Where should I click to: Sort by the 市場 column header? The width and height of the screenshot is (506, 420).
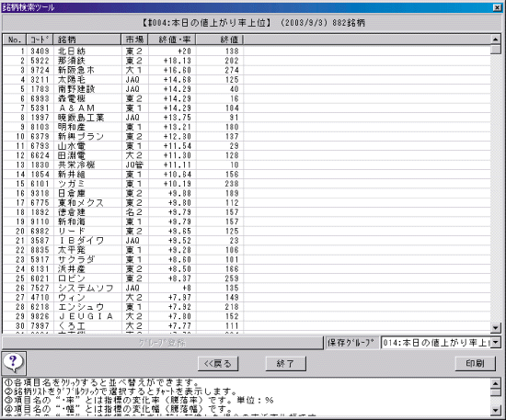tap(135, 40)
